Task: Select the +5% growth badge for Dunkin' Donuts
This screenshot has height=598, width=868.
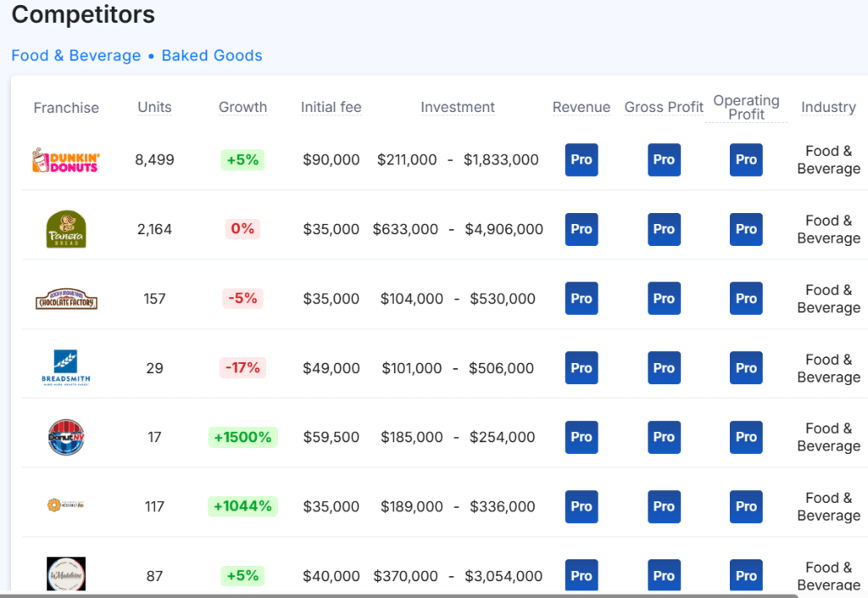Action: [x=242, y=160]
